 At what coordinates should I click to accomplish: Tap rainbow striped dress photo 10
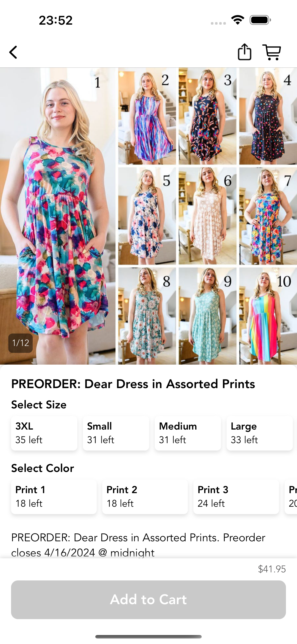click(x=268, y=316)
